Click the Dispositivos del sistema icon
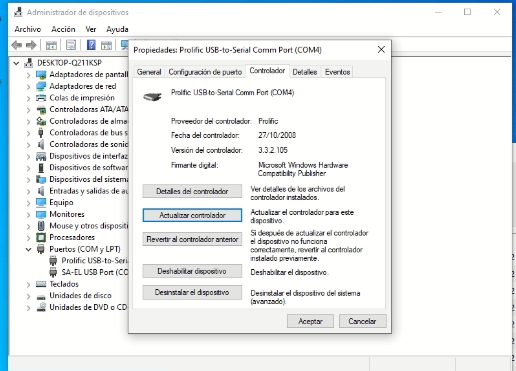The image size is (516, 371). point(41,179)
